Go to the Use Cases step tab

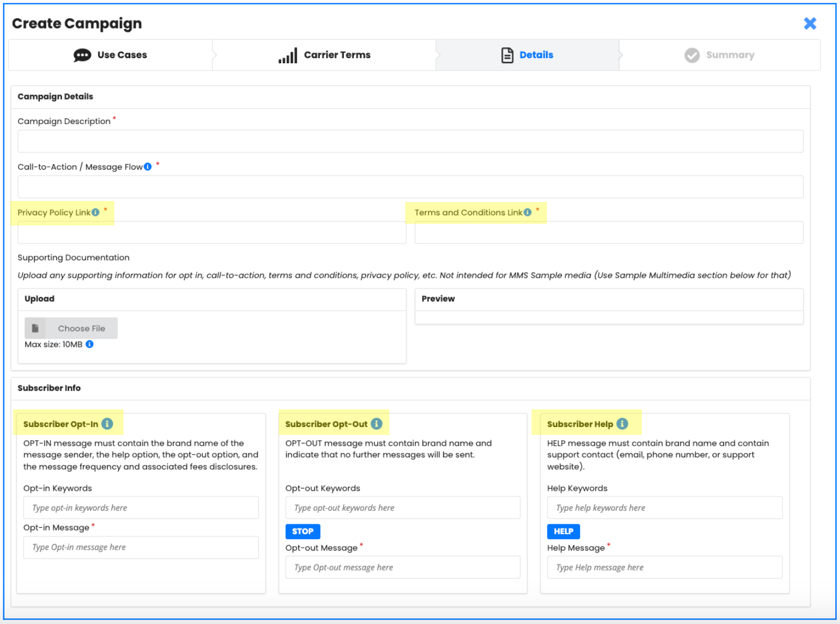(x=110, y=55)
